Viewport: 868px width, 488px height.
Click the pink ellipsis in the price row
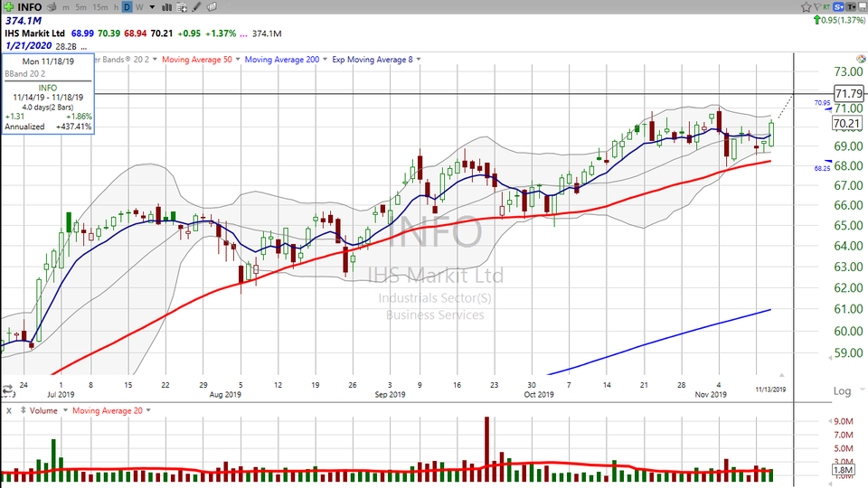point(243,34)
